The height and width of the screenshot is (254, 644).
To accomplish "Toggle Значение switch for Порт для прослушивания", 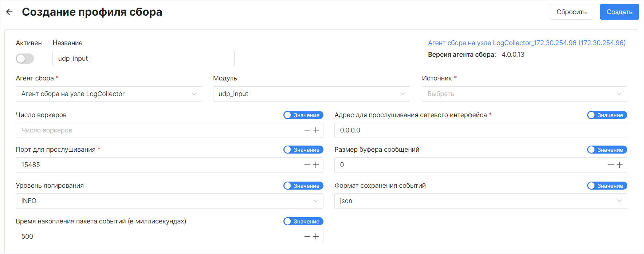I will (303, 150).
